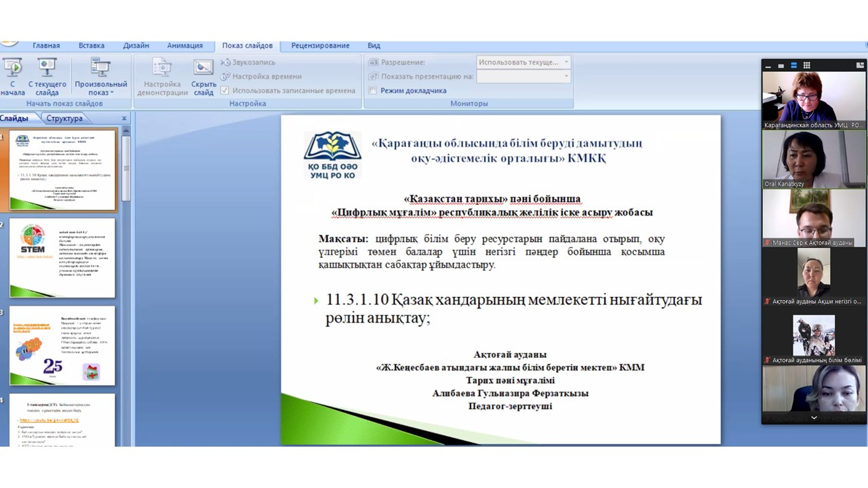Open the 'Показать презентацию на' dropdown
This screenshot has height=488, width=868.
[x=566, y=76]
